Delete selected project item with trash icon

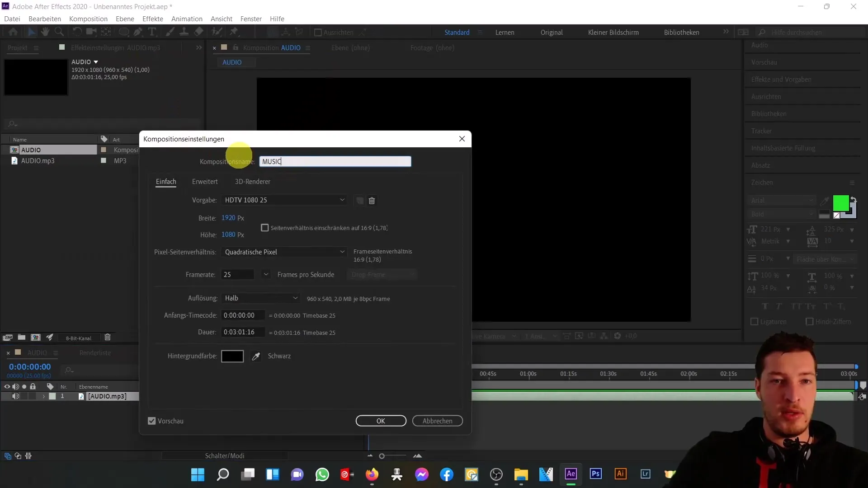[x=108, y=338]
